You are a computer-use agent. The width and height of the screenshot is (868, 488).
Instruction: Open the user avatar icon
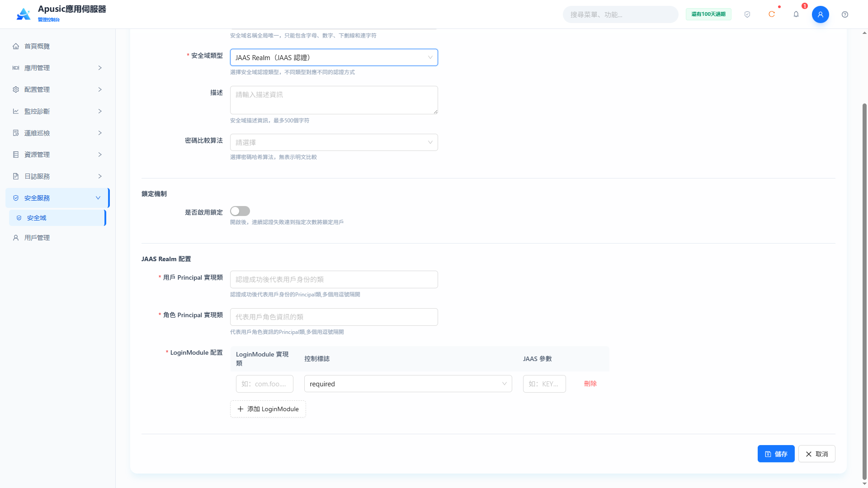point(821,14)
